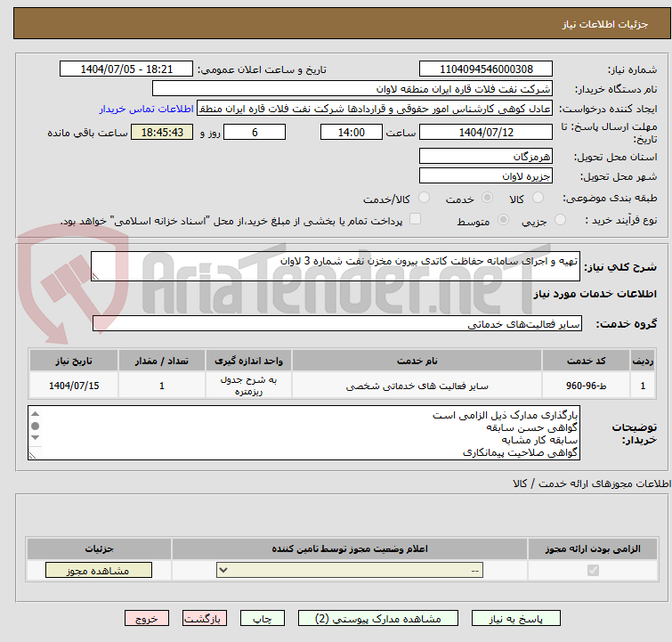The height and width of the screenshot is (642, 672).
Task: Click need date cell 1404/07/15
Action: (x=74, y=386)
